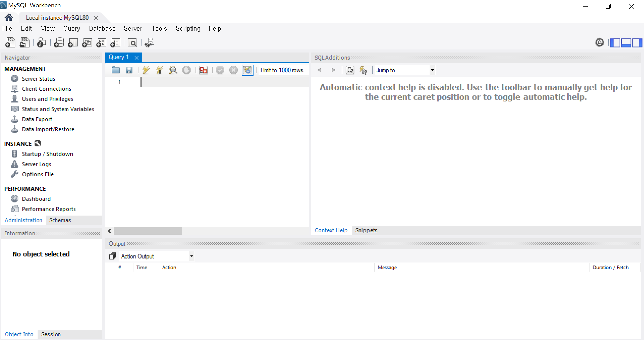
Task: Select the Object Info tab
Action: point(19,334)
